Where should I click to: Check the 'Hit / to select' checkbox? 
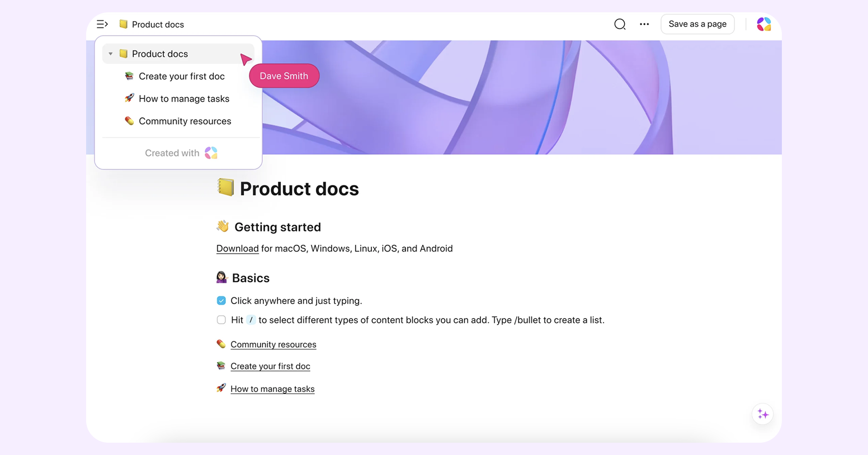click(x=221, y=320)
